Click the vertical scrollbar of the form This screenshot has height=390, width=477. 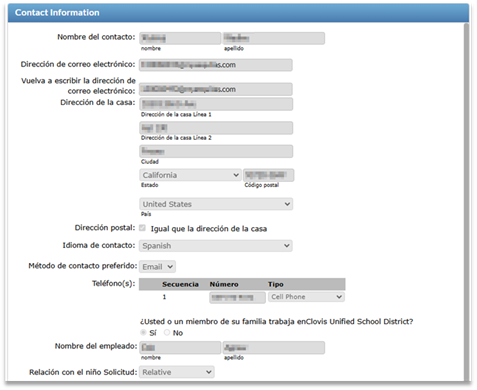[466, 202]
